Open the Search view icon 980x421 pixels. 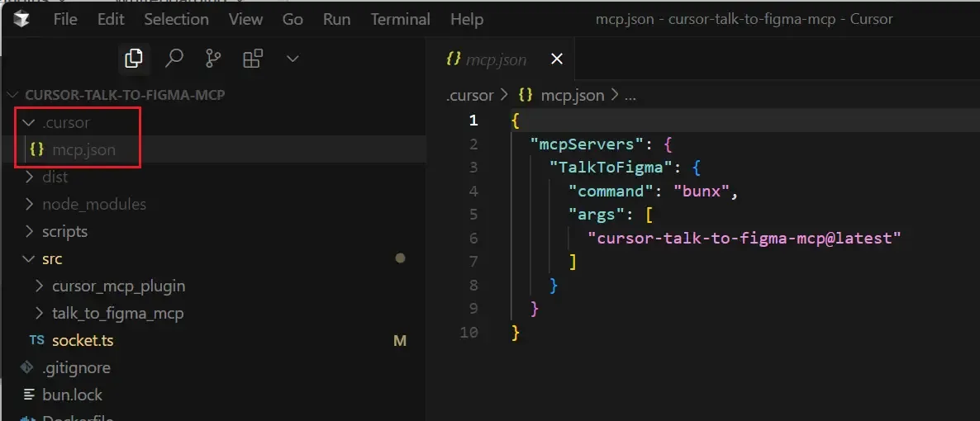174,59
